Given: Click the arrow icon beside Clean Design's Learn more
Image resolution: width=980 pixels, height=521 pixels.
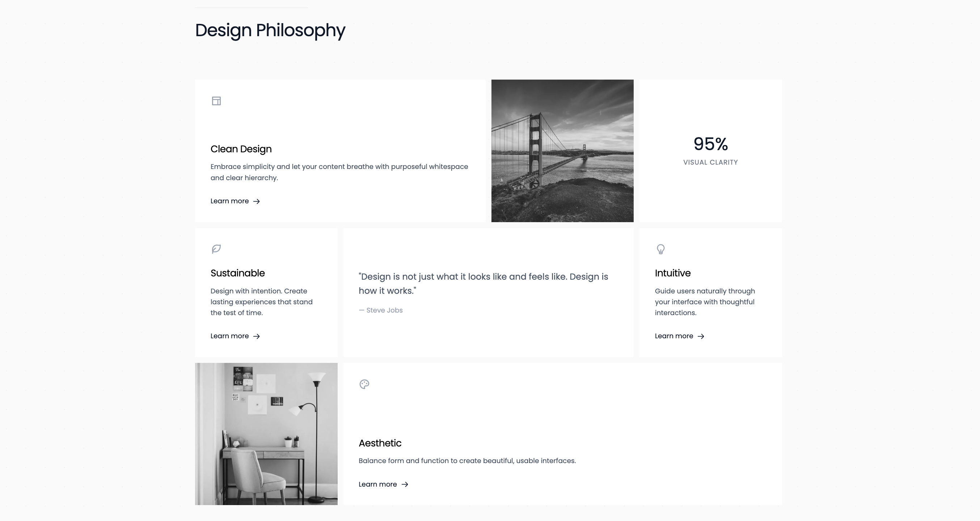Looking at the screenshot, I should click(x=257, y=202).
